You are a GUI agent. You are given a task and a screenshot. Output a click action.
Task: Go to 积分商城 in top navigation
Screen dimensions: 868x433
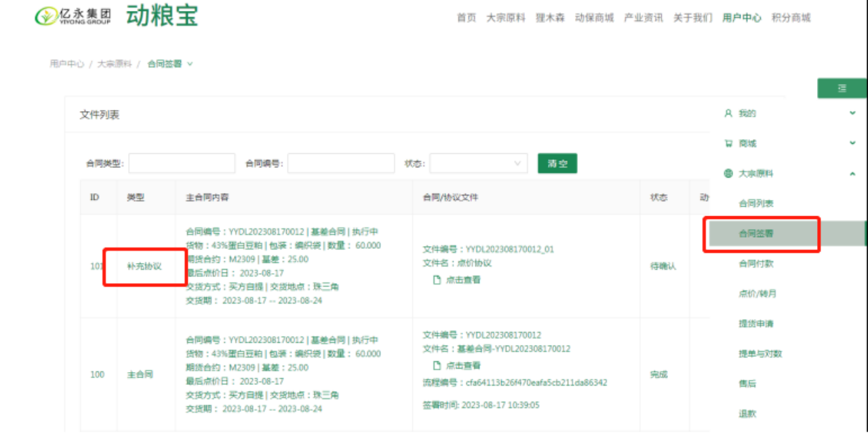[791, 18]
